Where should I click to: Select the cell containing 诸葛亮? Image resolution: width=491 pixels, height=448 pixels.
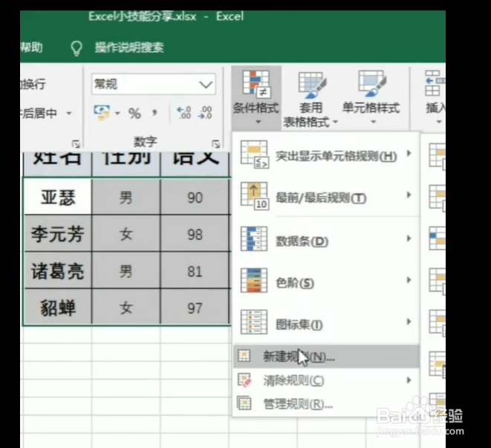(x=58, y=270)
